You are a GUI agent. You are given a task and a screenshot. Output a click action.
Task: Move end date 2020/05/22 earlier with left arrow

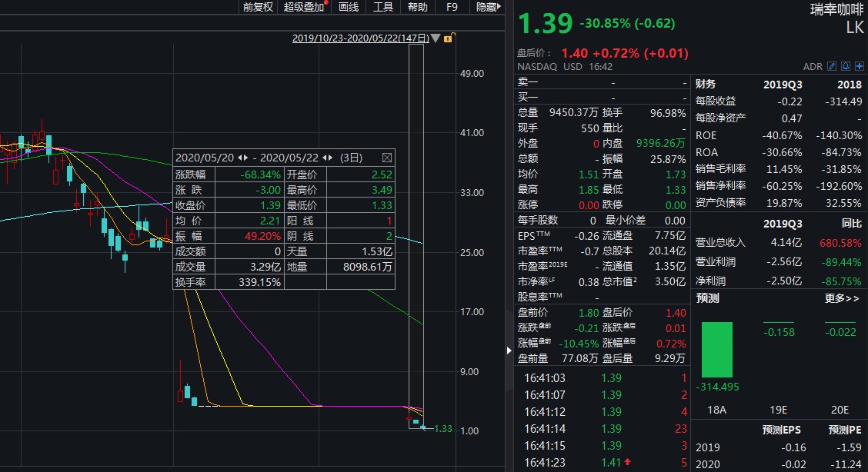pos(325,158)
